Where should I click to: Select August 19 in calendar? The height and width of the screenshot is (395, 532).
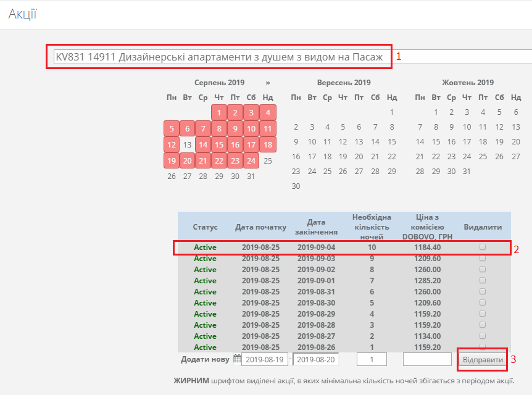(x=172, y=160)
